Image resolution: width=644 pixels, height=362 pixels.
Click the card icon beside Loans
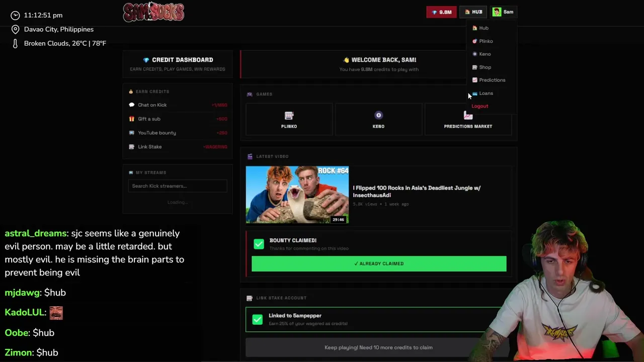(x=474, y=93)
